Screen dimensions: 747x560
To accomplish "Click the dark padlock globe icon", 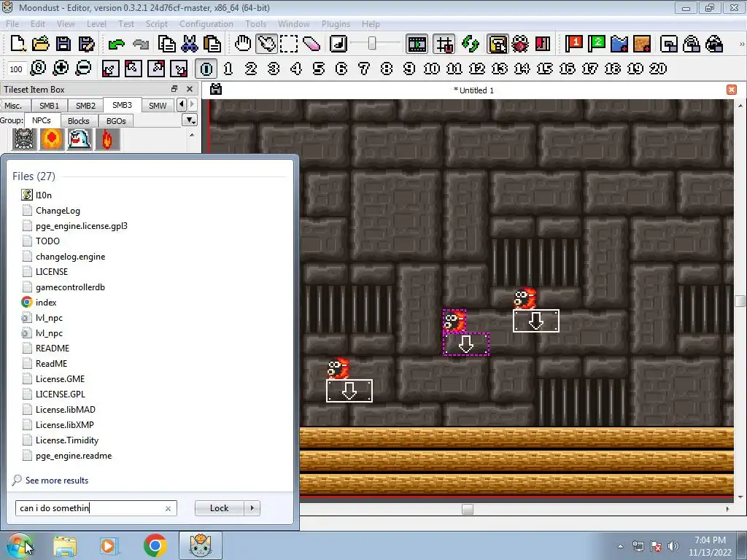I will click(x=714, y=44).
